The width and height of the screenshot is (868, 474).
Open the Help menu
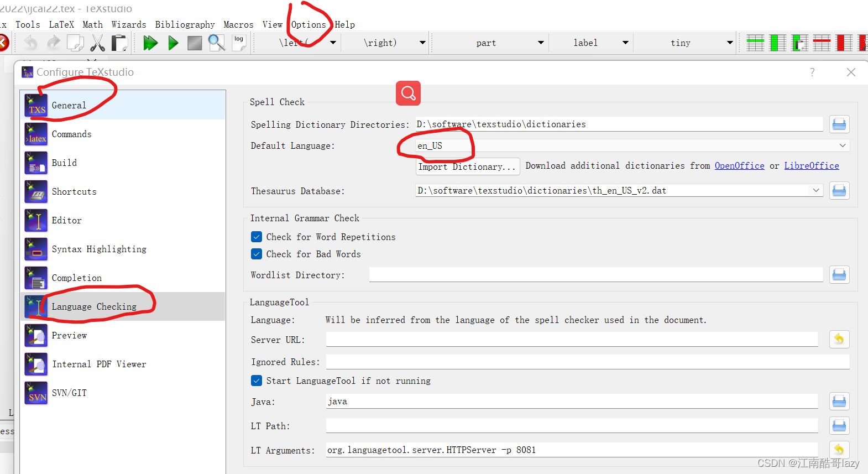(344, 24)
